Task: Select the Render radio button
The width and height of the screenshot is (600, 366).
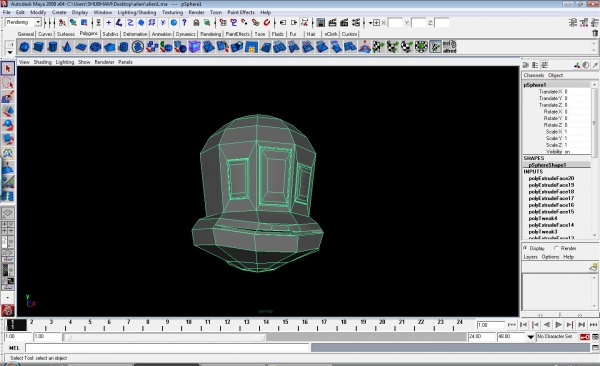Action: [556, 248]
